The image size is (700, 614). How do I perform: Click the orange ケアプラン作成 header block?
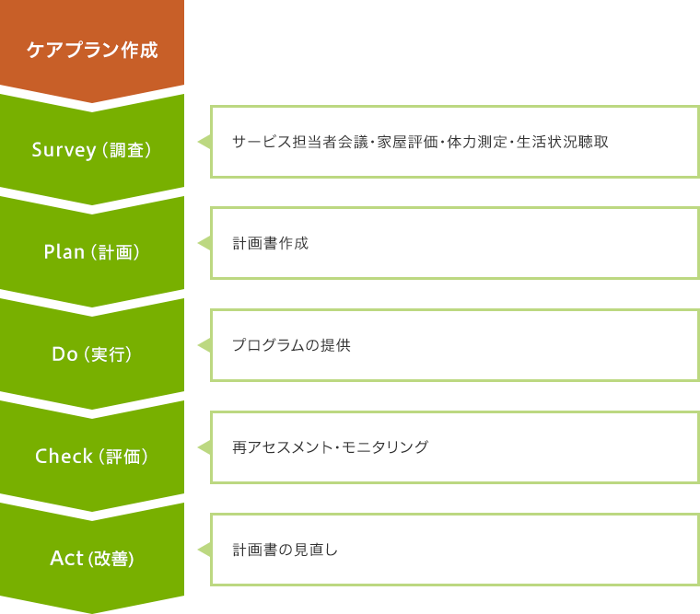92,49
